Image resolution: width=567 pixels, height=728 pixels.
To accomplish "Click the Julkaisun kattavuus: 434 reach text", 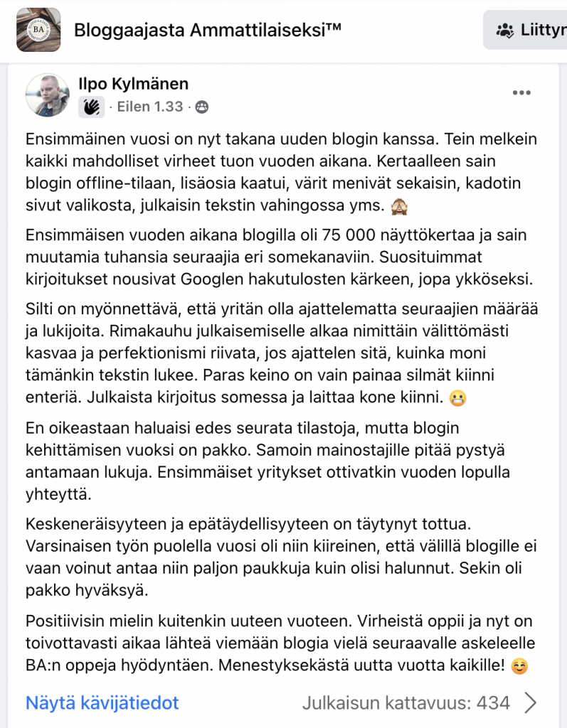I will [406, 703].
